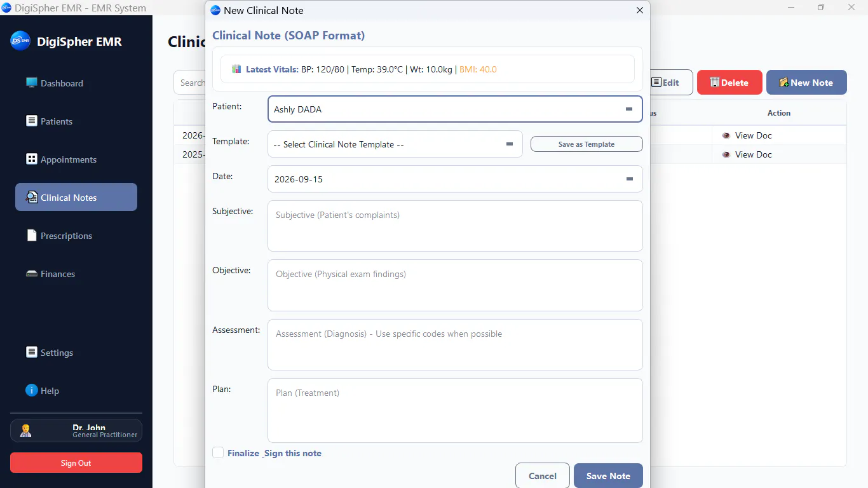Expand the Select Clinical Note Template dropdown
This screenshot has height=488, width=868.
[x=395, y=144]
